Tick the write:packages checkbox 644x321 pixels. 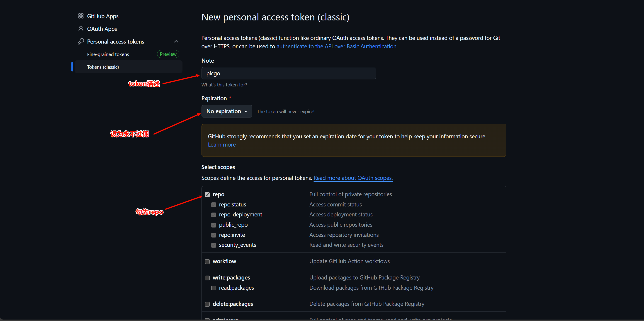207,278
